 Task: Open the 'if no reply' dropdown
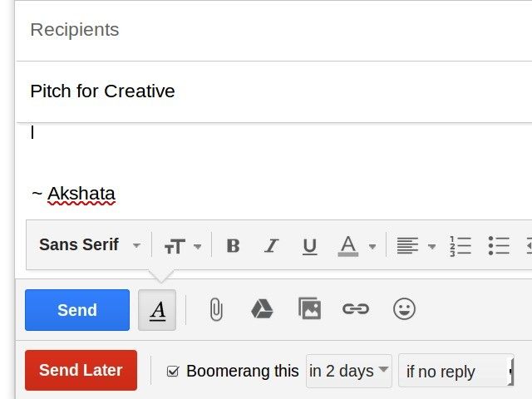(456, 372)
